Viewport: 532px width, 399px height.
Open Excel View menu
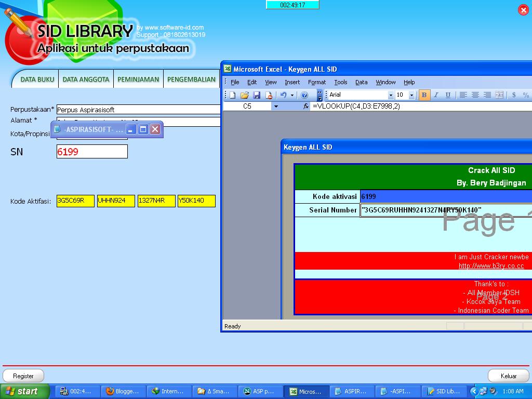click(x=271, y=82)
